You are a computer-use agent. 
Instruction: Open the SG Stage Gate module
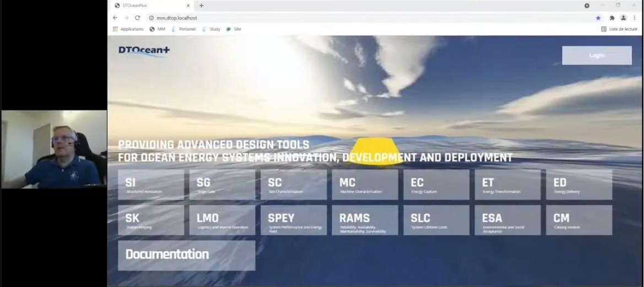pos(222,185)
